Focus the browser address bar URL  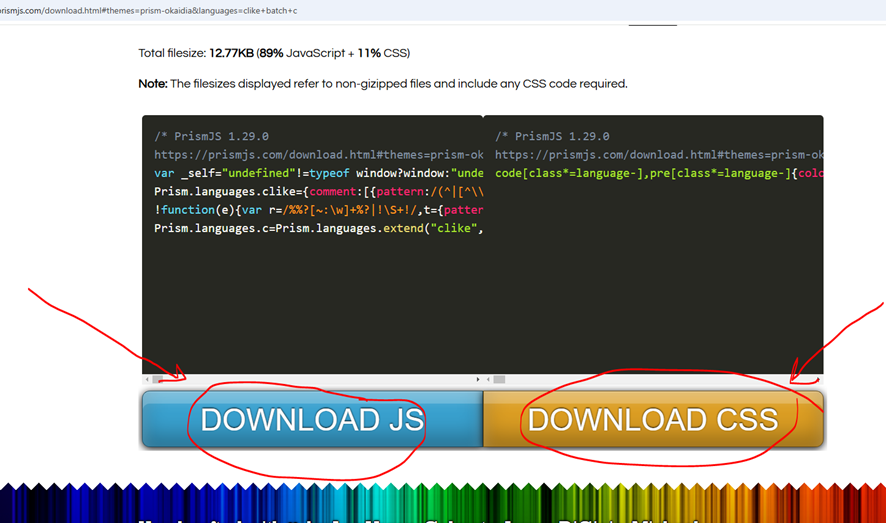pyautogui.click(x=150, y=11)
